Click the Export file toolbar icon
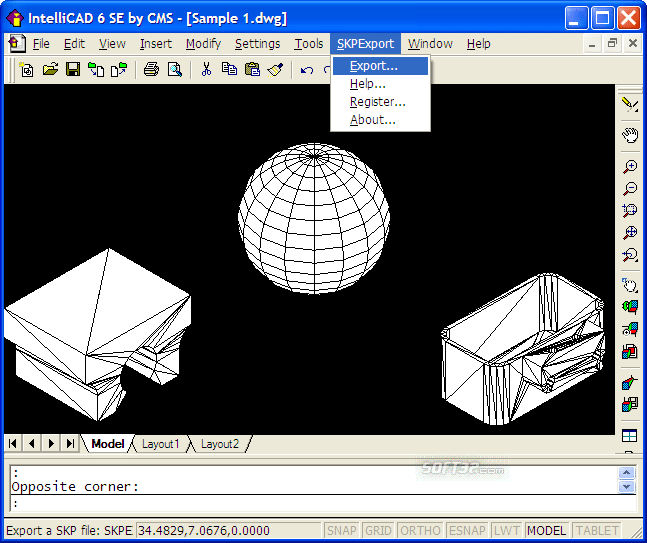647x543 pixels. click(x=119, y=69)
